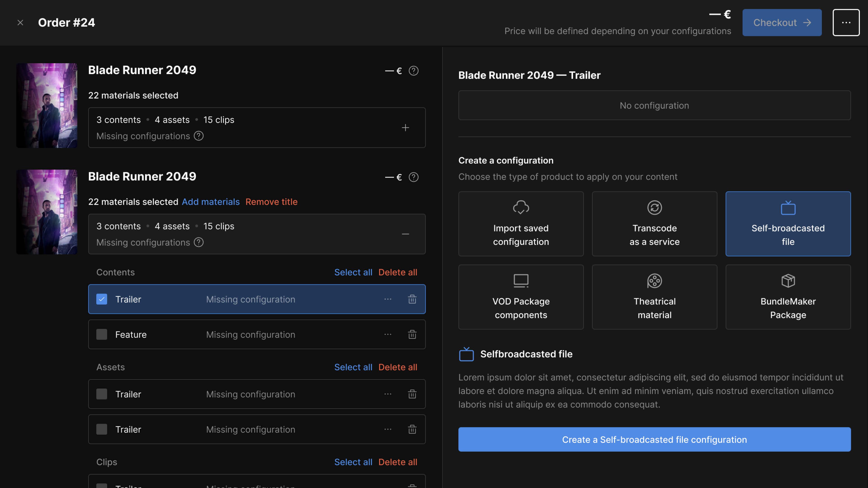
Task: Click the No configuration box
Action: [654, 106]
